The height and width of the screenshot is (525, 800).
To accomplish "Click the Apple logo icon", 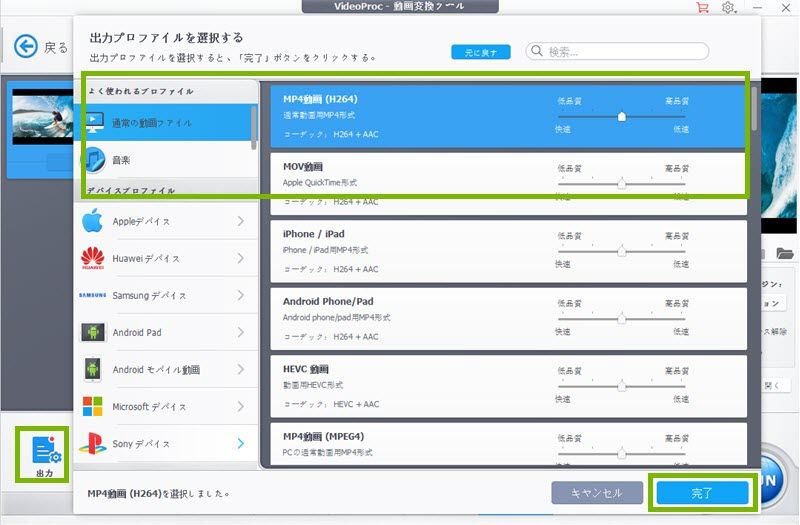I will click(x=93, y=221).
